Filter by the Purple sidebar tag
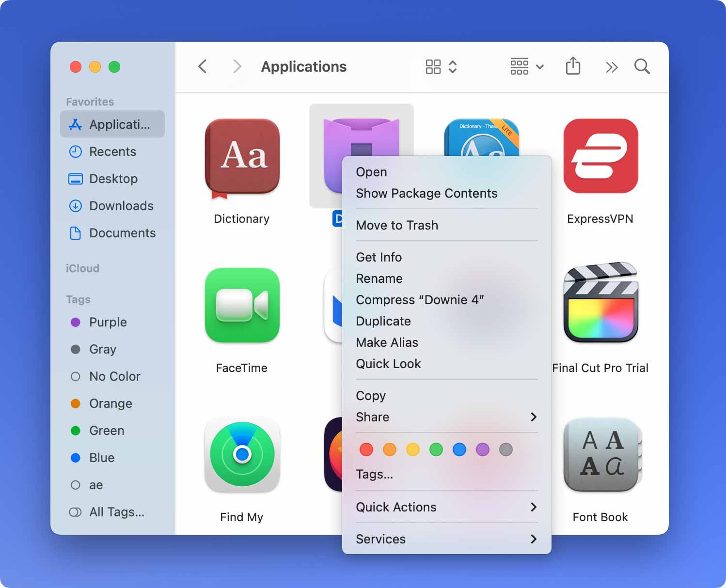This screenshot has width=726, height=588. coord(108,322)
